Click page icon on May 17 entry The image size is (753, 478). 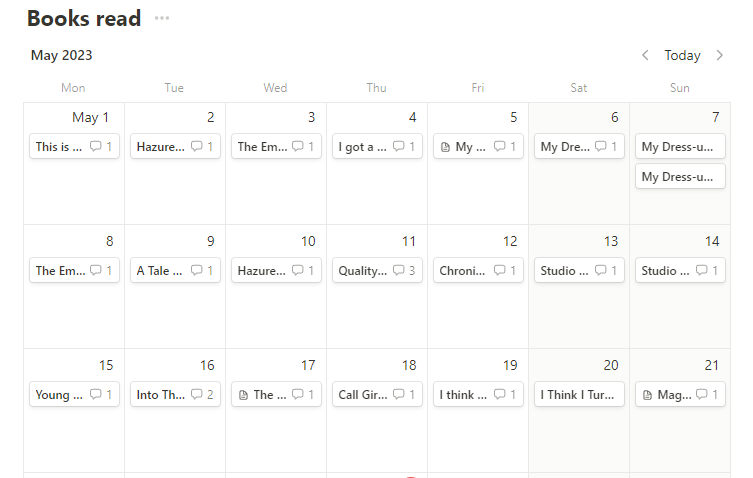coord(243,395)
